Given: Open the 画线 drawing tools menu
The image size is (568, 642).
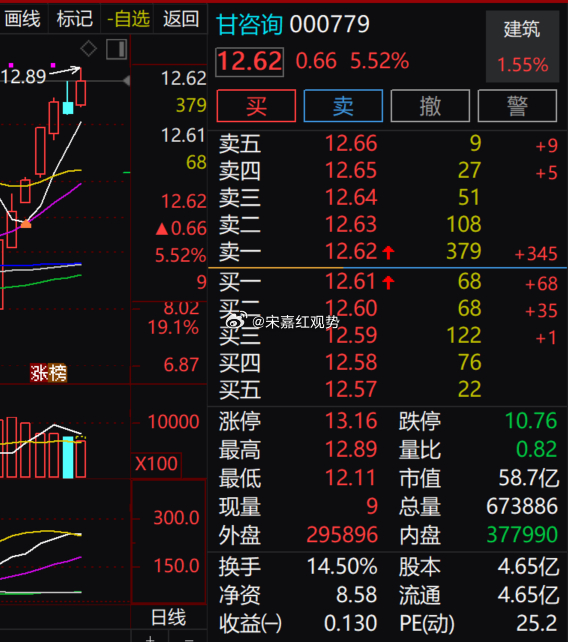Looking at the screenshot, I should pyautogui.click(x=23, y=19).
